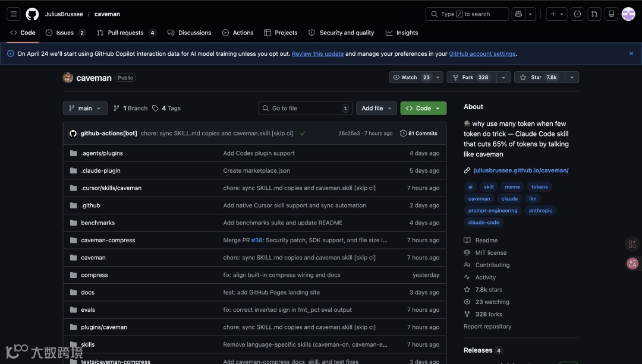The image size is (642, 364).
Task: Open the Readme link in About
Action: coord(481,240)
